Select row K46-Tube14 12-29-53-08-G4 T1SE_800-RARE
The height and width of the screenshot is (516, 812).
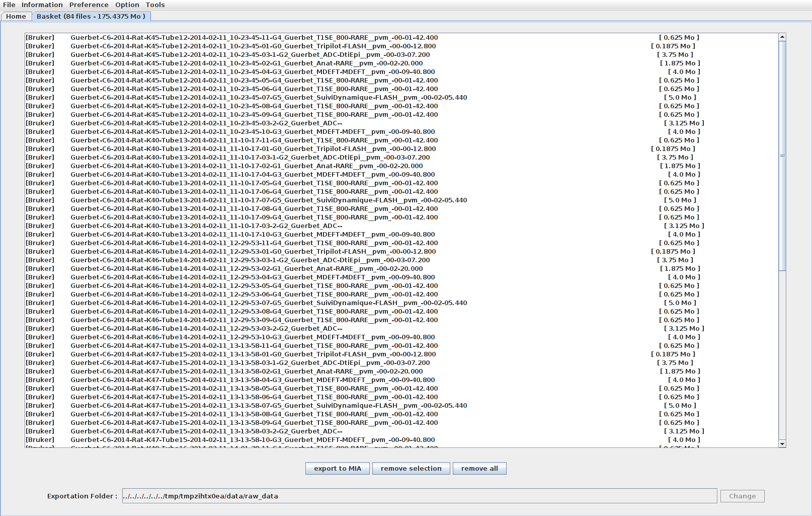click(x=401, y=311)
